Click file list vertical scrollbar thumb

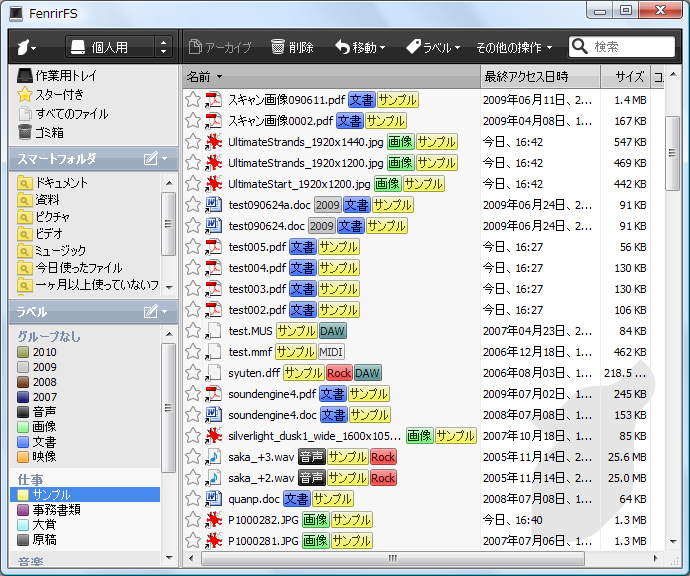[x=672, y=153]
